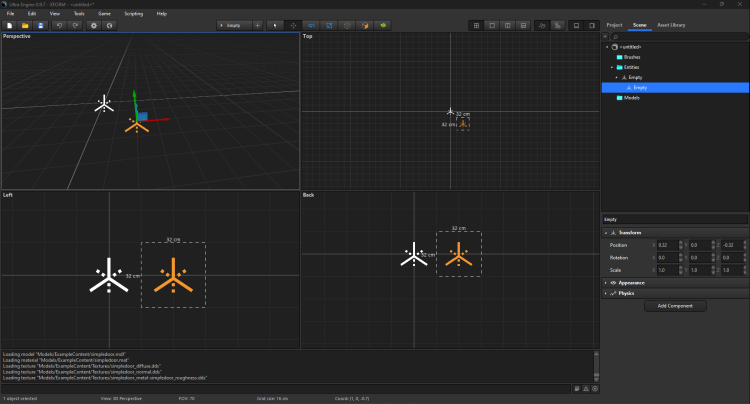Image resolution: width=750 pixels, height=404 pixels.
Task: Collapse the Entities folder in scene tree
Action: tap(613, 67)
